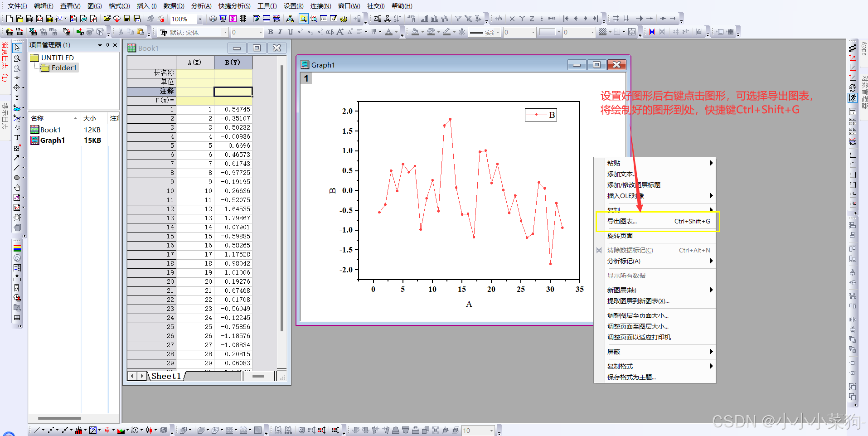Select the Line drawing tool

17,168
